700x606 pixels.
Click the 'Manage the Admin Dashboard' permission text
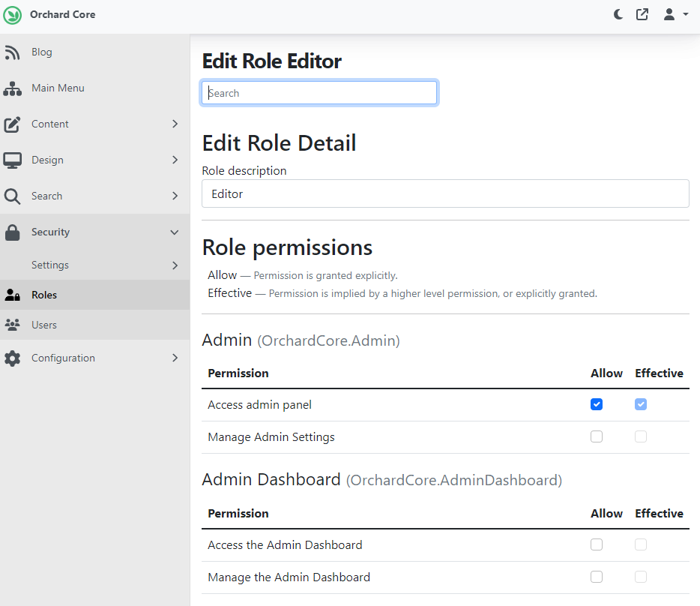coord(289,577)
